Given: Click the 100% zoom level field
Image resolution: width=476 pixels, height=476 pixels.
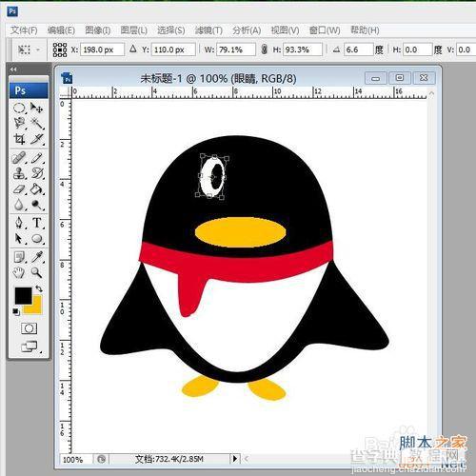Looking at the screenshot, I should 76,459.
